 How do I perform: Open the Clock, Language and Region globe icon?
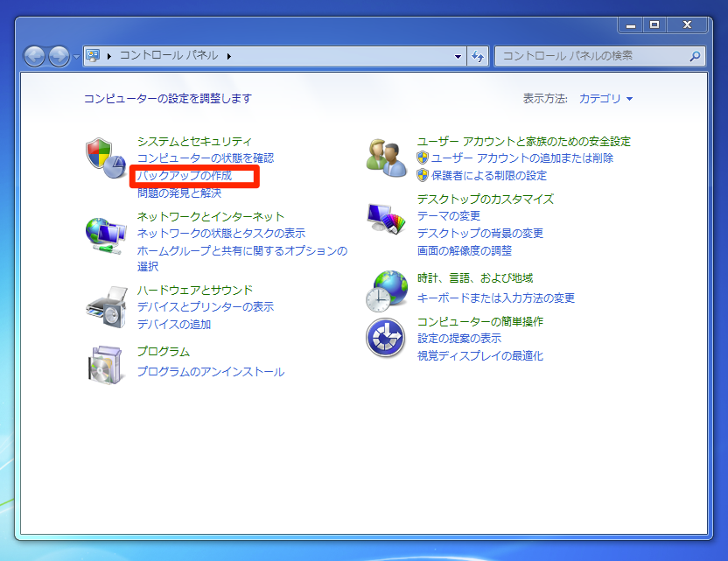(x=386, y=291)
